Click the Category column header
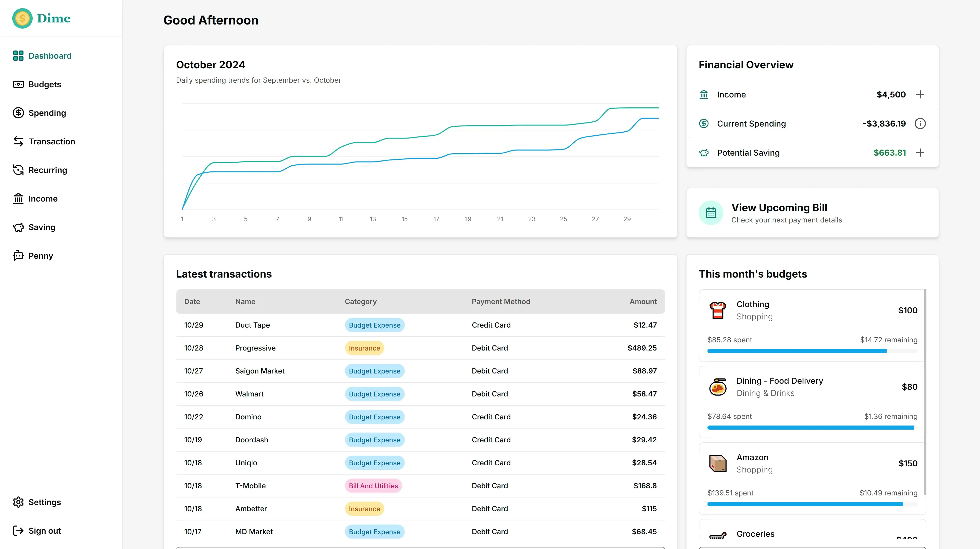The height and width of the screenshot is (549, 980). (361, 302)
